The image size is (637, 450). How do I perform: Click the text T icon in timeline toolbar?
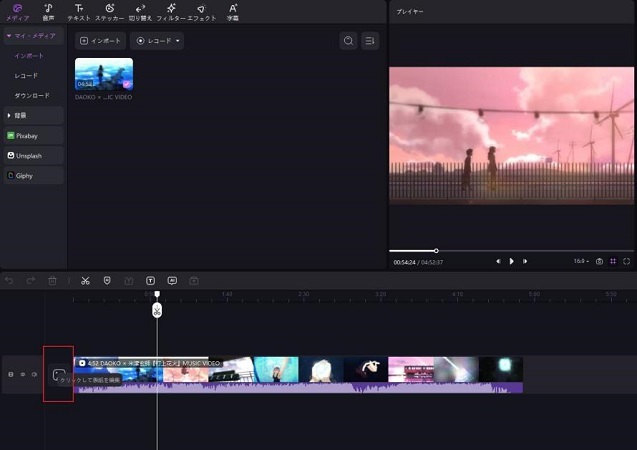[151, 281]
